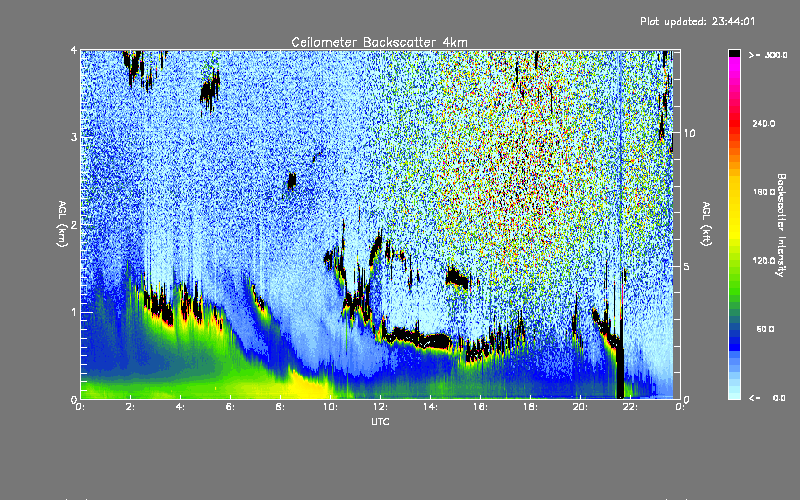Click the '18:' tick on UTC axis
The image size is (800, 500).
pyautogui.click(x=530, y=407)
